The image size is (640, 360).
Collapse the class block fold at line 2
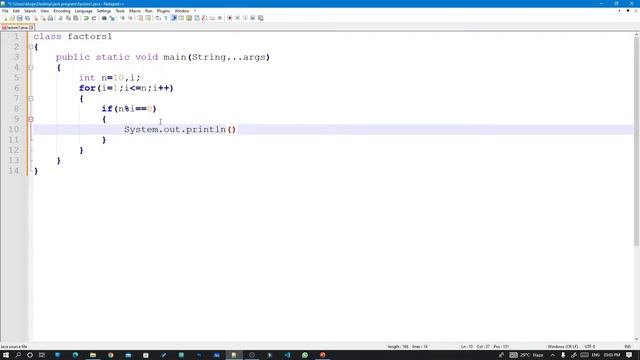31,47
